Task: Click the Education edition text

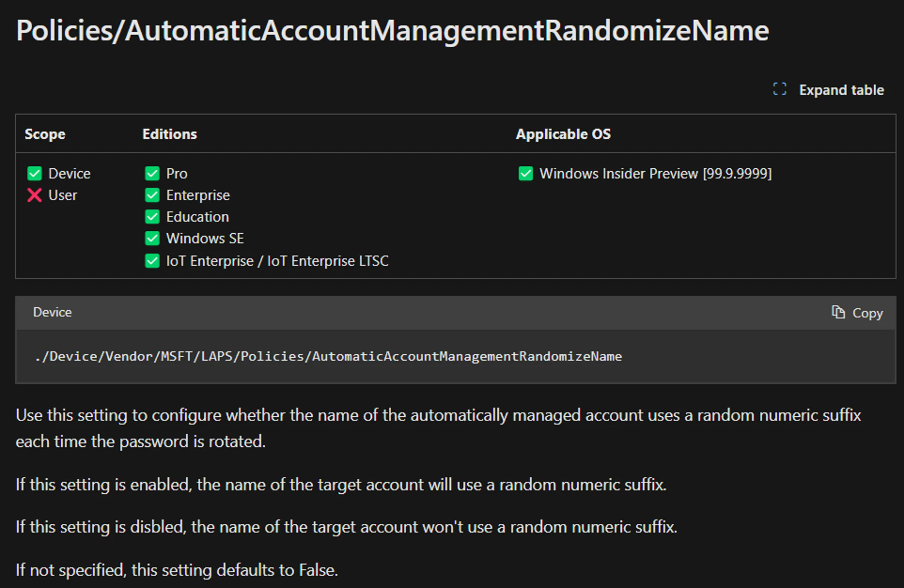Action: coord(197,217)
